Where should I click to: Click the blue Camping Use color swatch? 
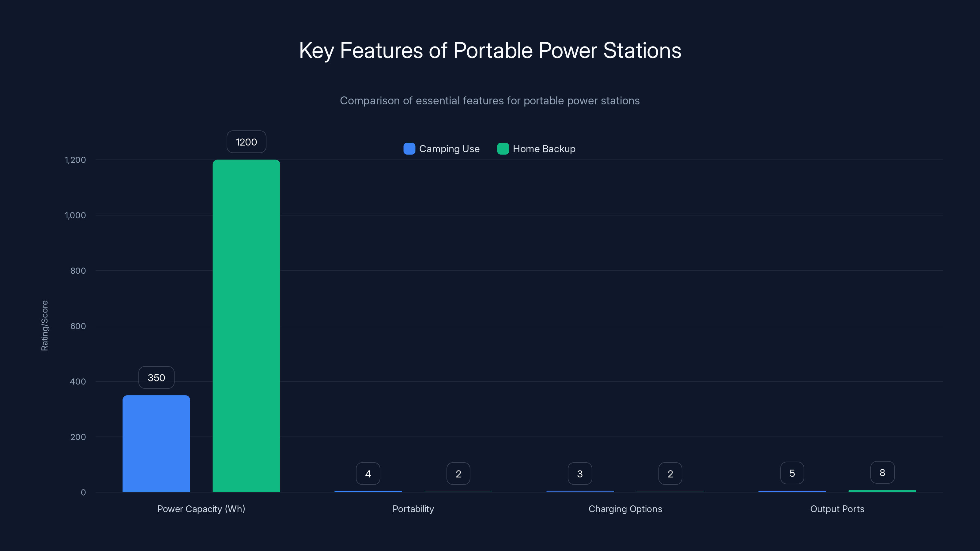coord(409,149)
